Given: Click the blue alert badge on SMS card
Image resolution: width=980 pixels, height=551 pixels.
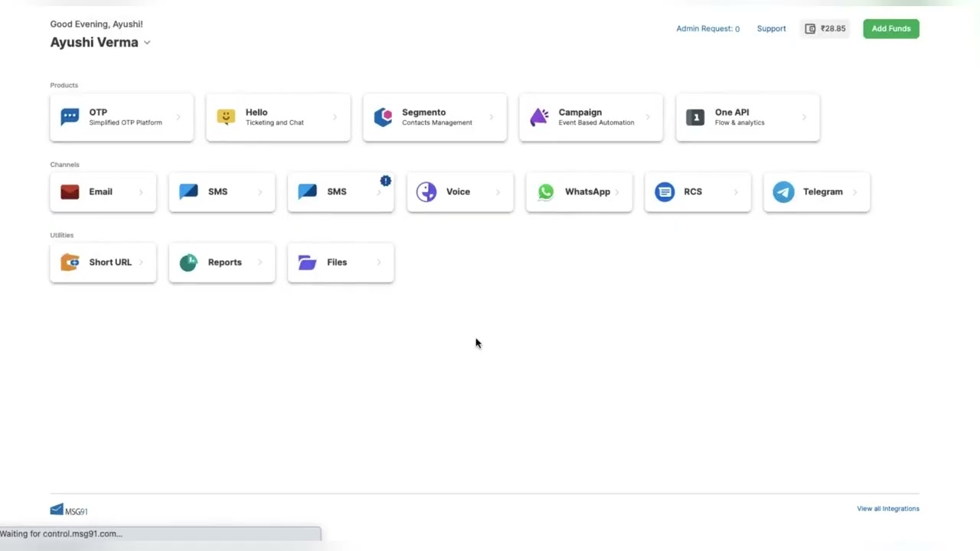Looking at the screenshot, I should pyautogui.click(x=386, y=181).
